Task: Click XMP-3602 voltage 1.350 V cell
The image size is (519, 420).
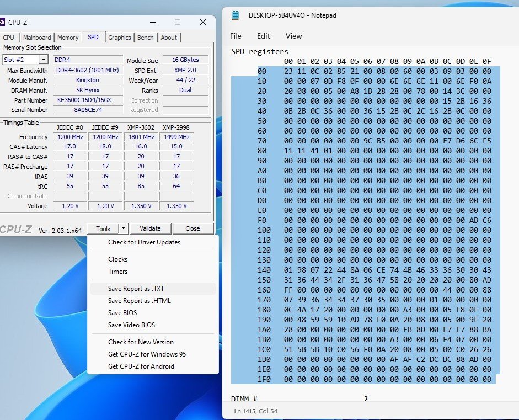Action: [141, 206]
